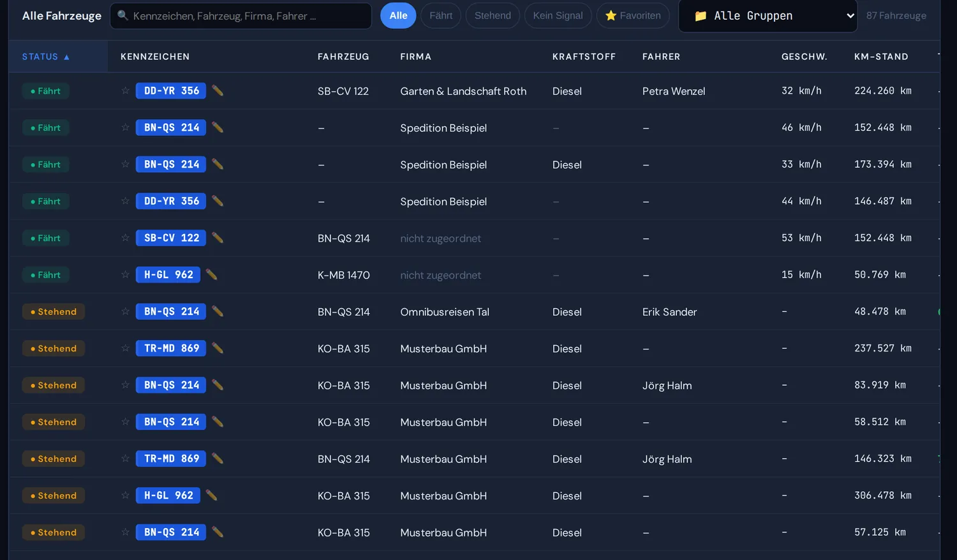The width and height of the screenshot is (957, 560).
Task: Edit plate in the 58.512 km row
Action: pyautogui.click(x=218, y=422)
